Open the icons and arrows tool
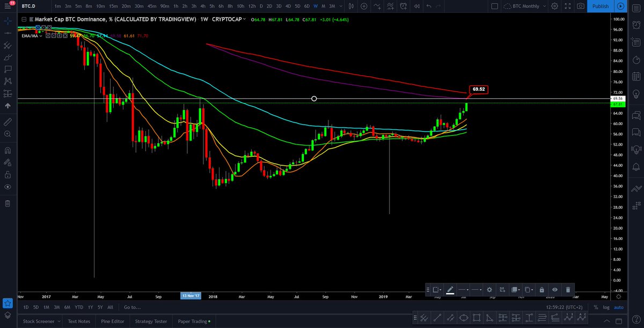The image size is (644, 328). coord(8,106)
